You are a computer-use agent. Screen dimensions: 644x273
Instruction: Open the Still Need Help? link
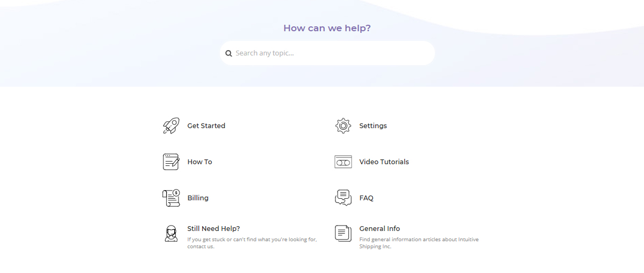pos(213,229)
